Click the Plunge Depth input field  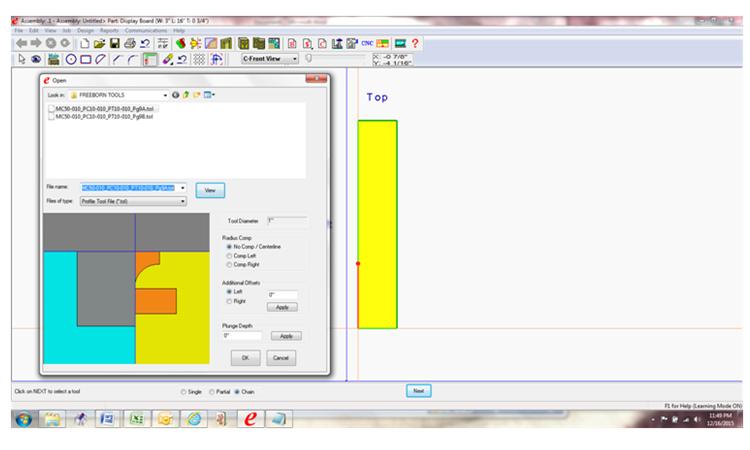[x=241, y=336]
